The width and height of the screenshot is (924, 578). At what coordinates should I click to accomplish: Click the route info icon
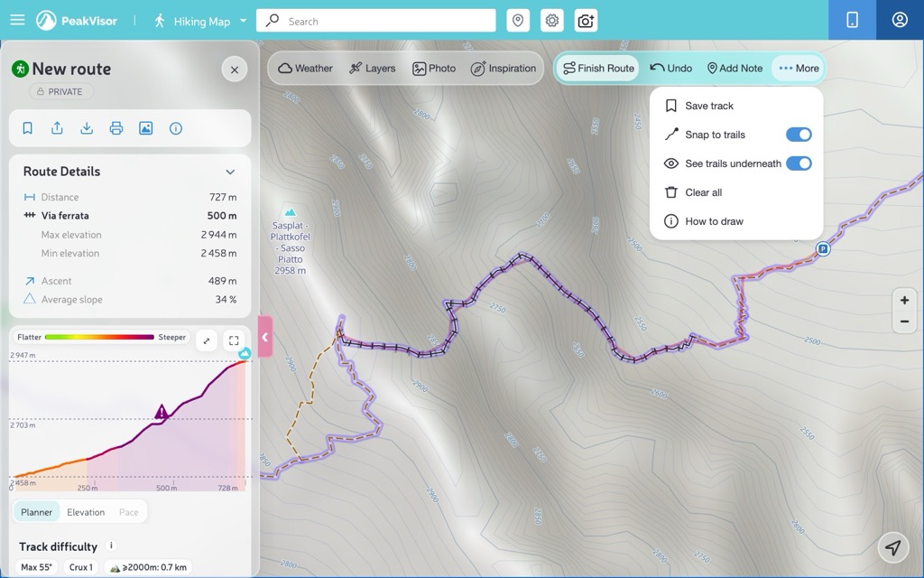tap(176, 128)
